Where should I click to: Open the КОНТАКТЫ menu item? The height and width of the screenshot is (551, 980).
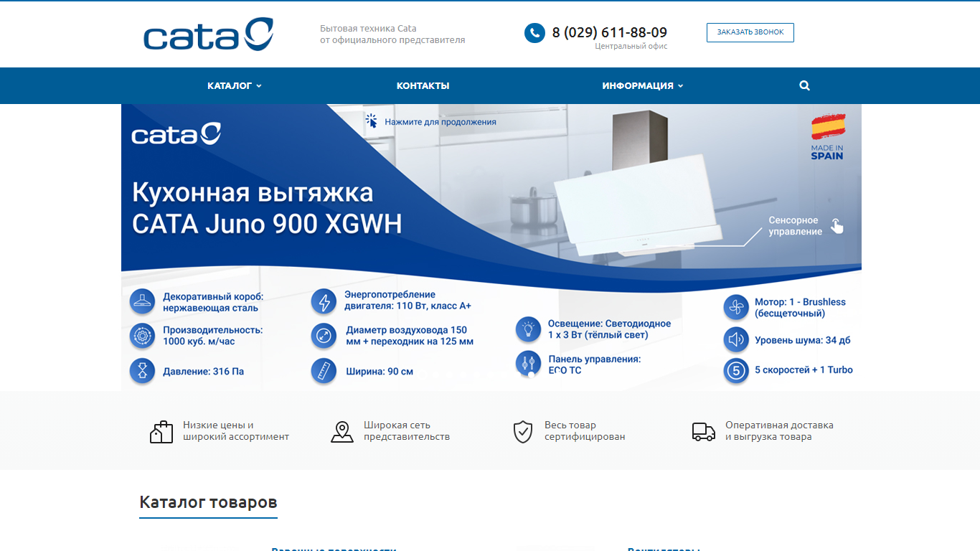pos(423,85)
